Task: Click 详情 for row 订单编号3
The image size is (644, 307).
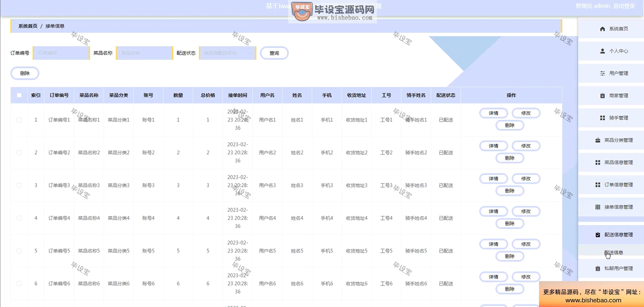Action: (493, 179)
